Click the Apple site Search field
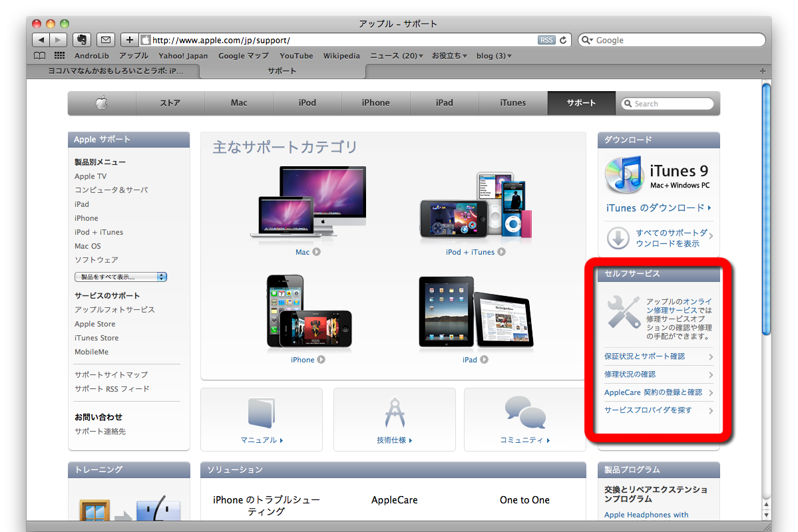The image size is (798, 532). pyautogui.click(x=667, y=104)
